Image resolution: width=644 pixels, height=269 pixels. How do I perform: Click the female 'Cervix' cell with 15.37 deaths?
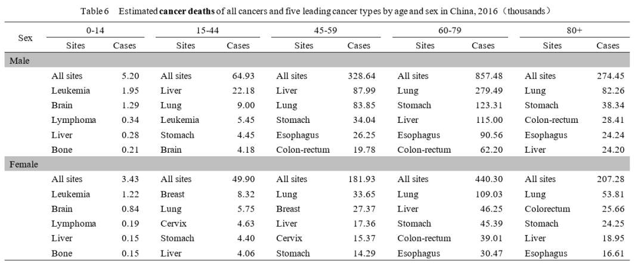pyautogui.click(x=289, y=238)
